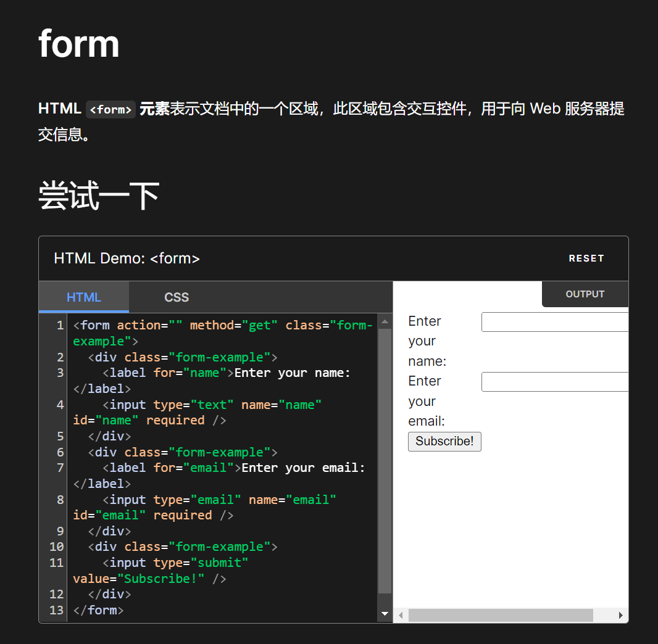Click line number 1 in the code gutter

pos(59,325)
